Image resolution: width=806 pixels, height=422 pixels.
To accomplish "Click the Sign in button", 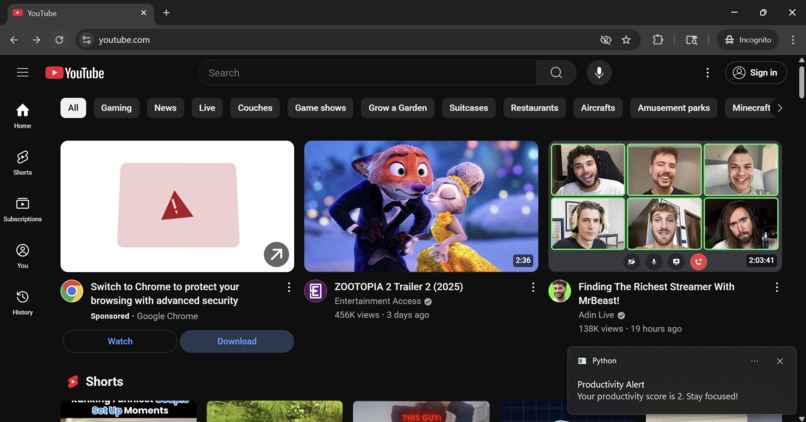I will click(756, 73).
